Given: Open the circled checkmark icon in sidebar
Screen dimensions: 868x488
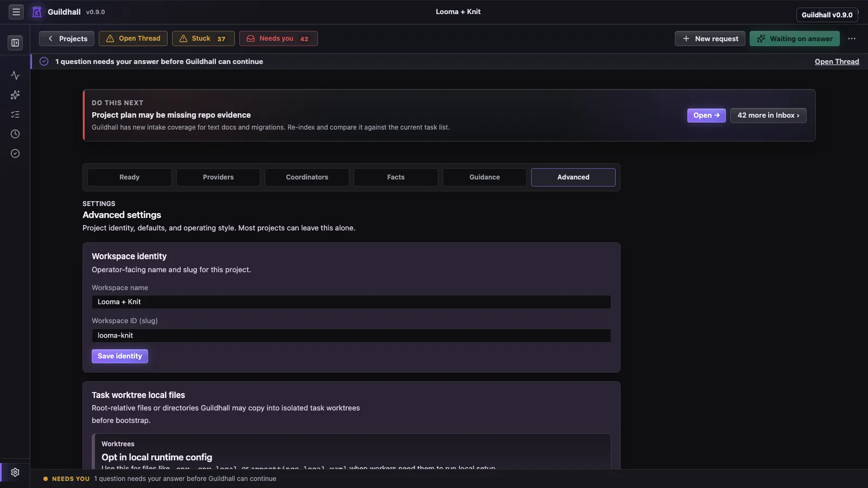Looking at the screenshot, I should coord(15,153).
